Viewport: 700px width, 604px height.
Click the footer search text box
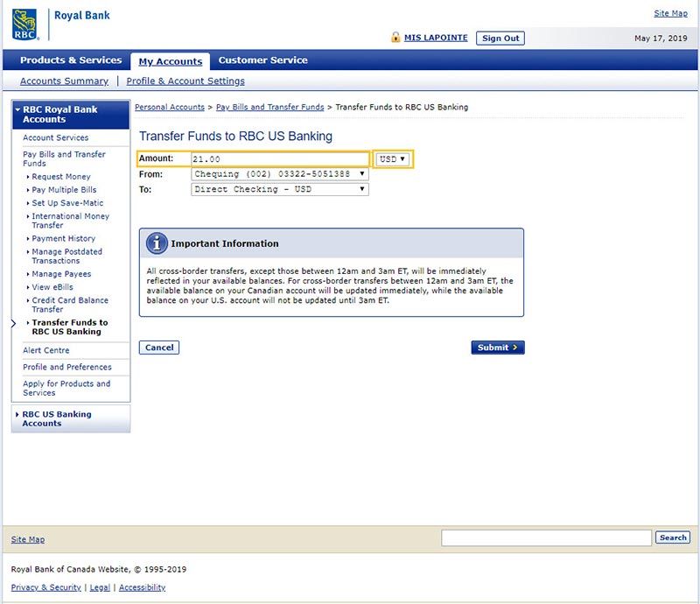click(546, 537)
